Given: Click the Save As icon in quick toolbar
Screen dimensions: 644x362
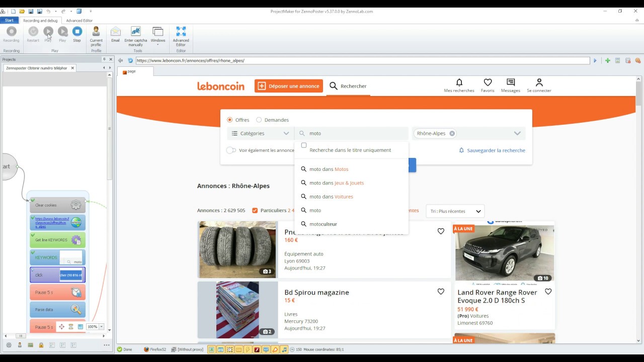Looking at the screenshot, I should [x=39, y=11].
